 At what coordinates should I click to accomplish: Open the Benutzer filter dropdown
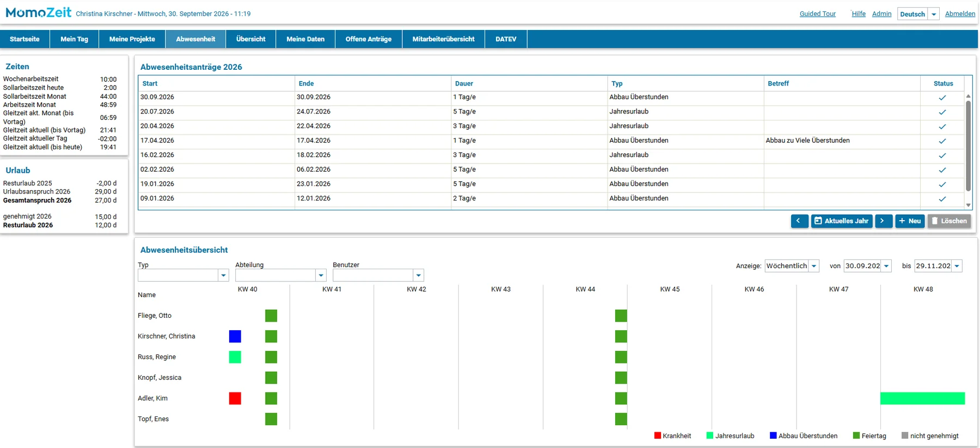[418, 275]
